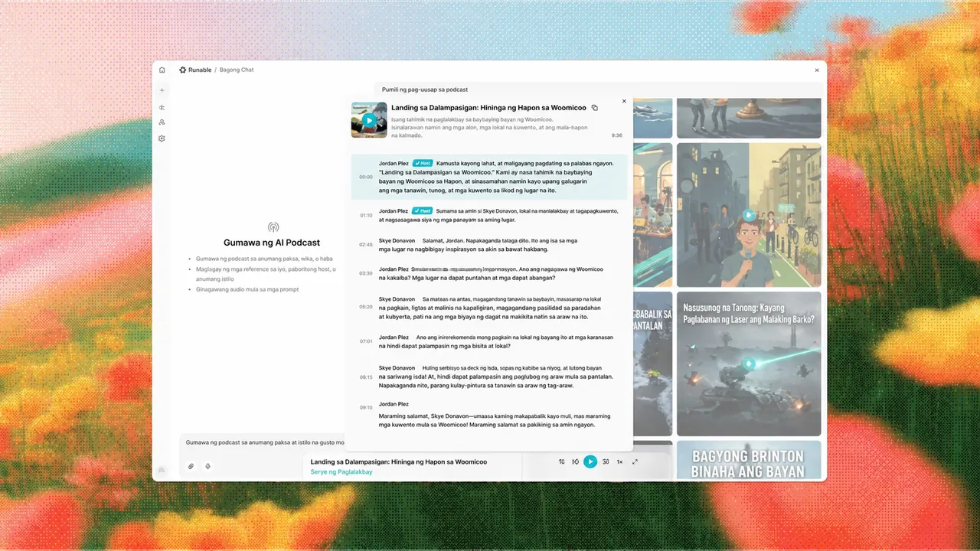980x551 pixels.
Task: Jump to transcript timestamp 07:01
Action: (366, 341)
